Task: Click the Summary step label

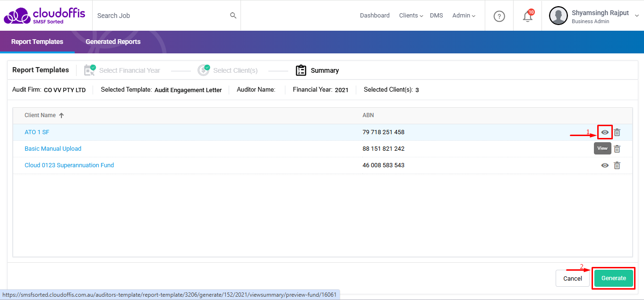Action: 325,70
